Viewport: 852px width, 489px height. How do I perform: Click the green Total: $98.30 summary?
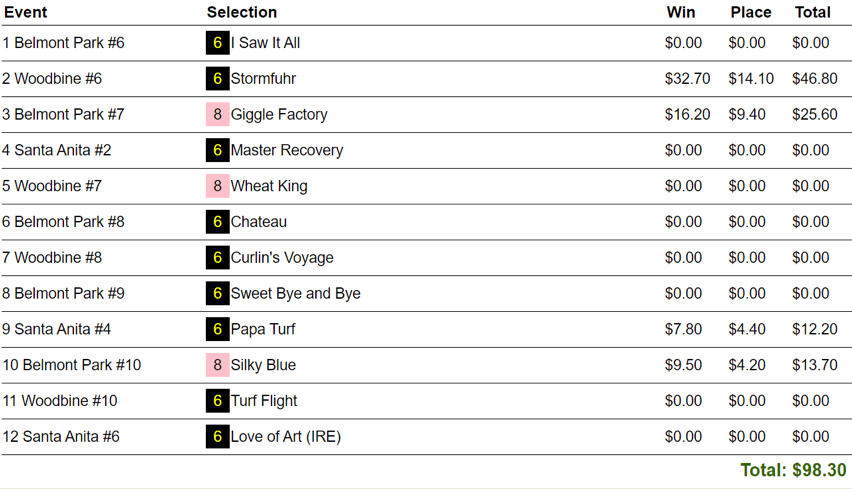click(793, 470)
